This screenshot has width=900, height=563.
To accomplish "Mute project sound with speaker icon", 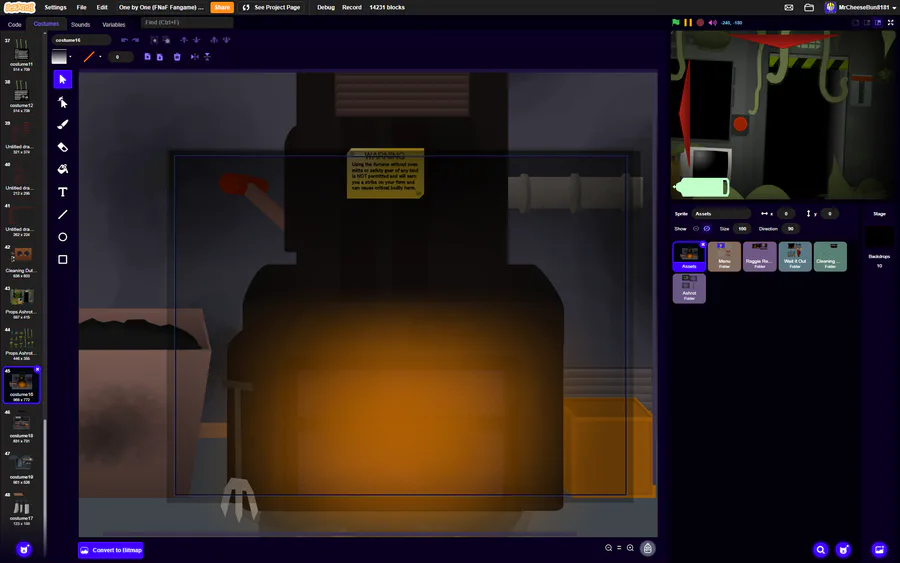I will tap(712, 22).
